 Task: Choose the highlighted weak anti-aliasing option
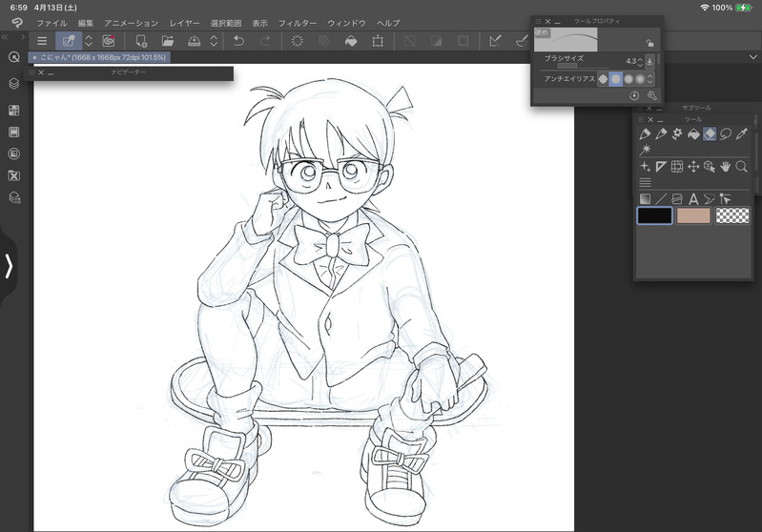point(616,79)
